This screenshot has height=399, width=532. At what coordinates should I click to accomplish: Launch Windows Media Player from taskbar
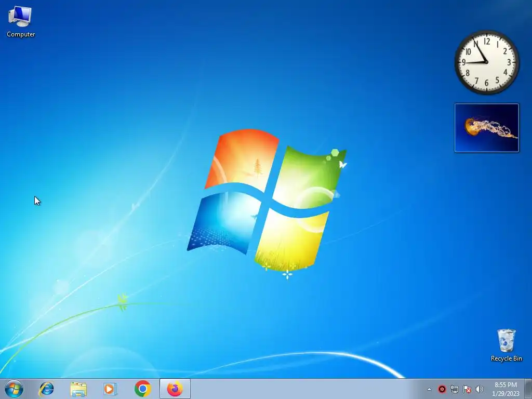[110, 389]
